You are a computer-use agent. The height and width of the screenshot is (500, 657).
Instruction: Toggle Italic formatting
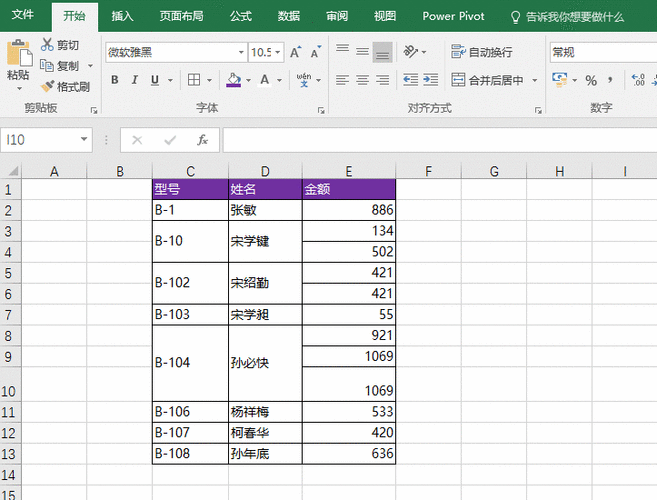(135, 80)
